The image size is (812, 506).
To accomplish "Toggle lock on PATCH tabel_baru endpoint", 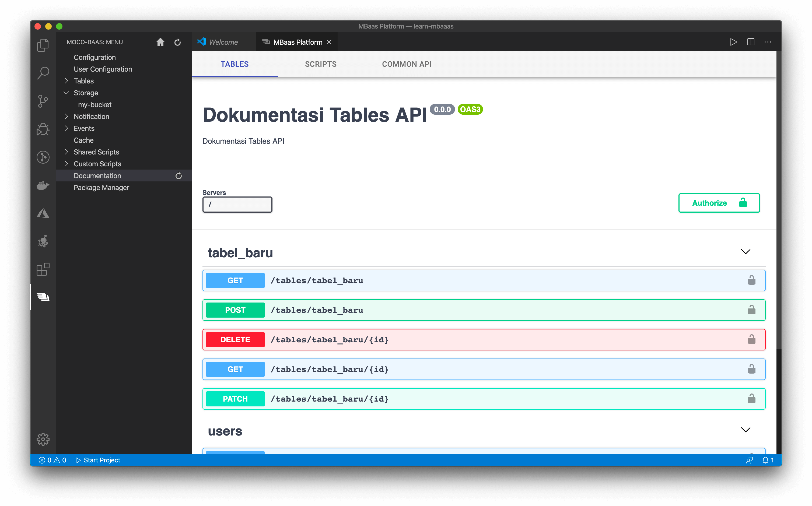I will click(751, 399).
